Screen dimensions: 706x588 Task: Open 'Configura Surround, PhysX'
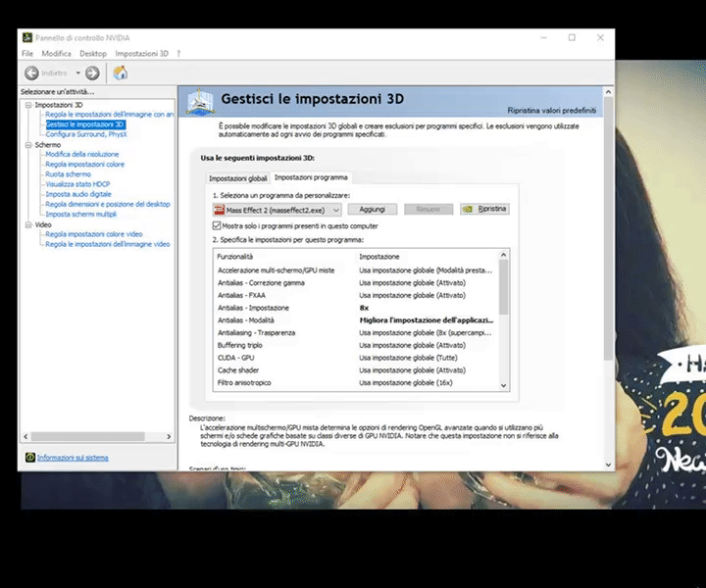86,134
